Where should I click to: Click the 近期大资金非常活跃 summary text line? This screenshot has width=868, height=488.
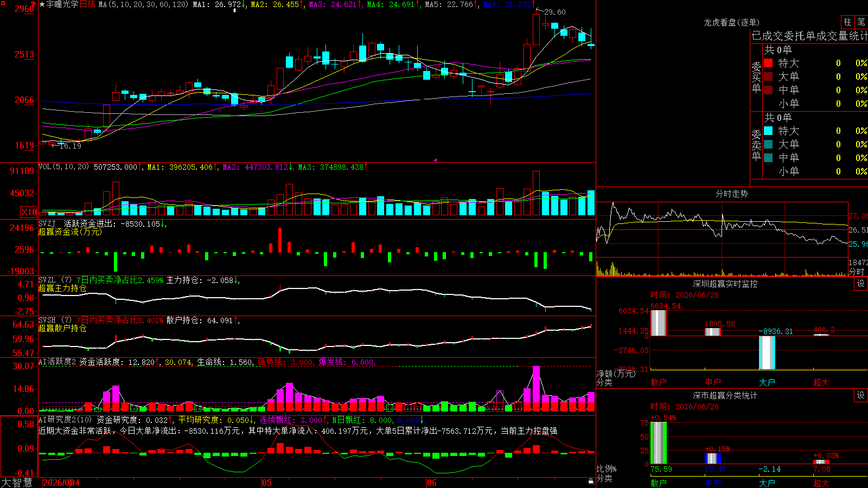coord(298,431)
